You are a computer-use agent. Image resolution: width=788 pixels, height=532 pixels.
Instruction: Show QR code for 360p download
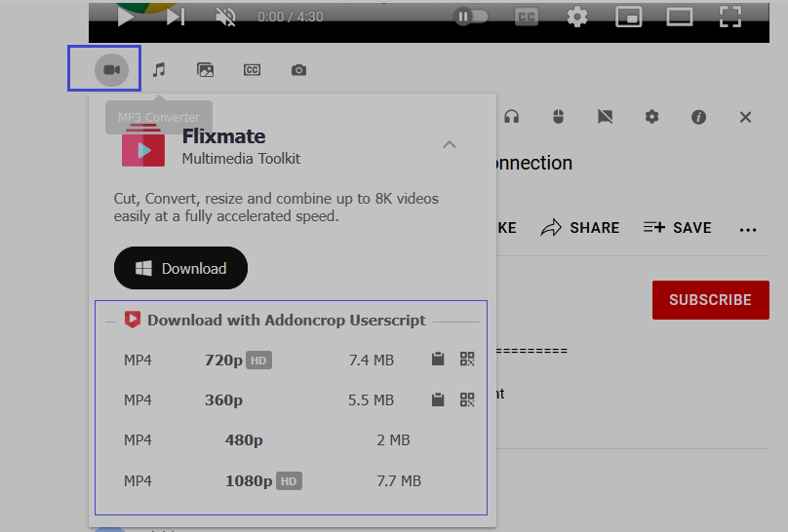tap(467, 399)
